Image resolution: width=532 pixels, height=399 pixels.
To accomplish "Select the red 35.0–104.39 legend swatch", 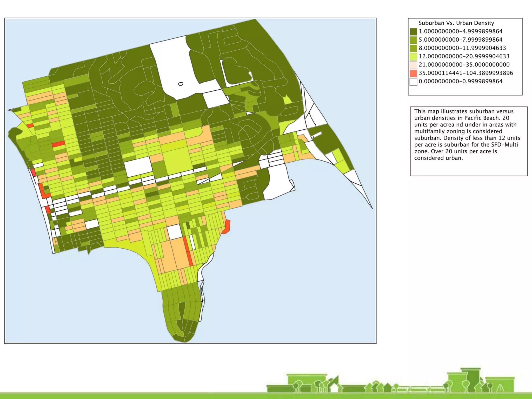I will pos(413,73).
